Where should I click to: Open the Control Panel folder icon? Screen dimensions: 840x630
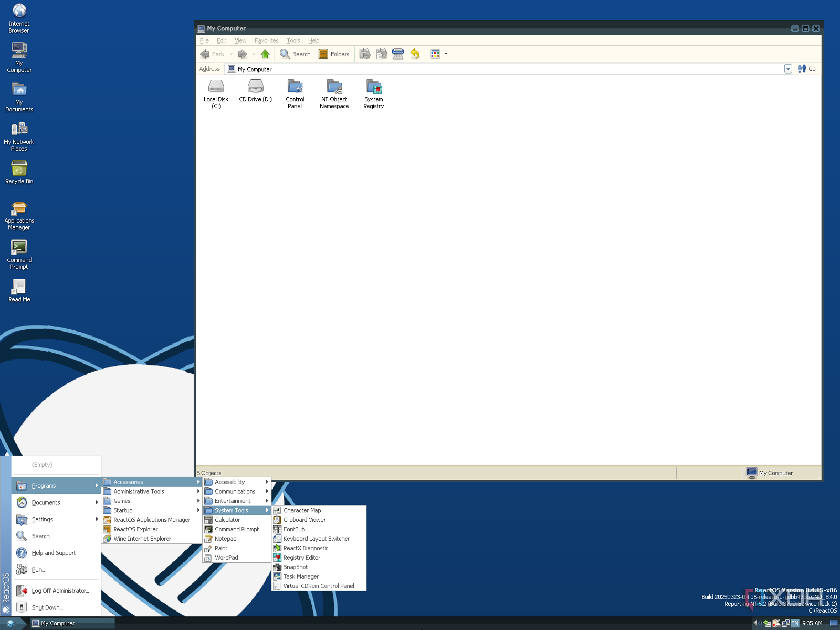295,93
